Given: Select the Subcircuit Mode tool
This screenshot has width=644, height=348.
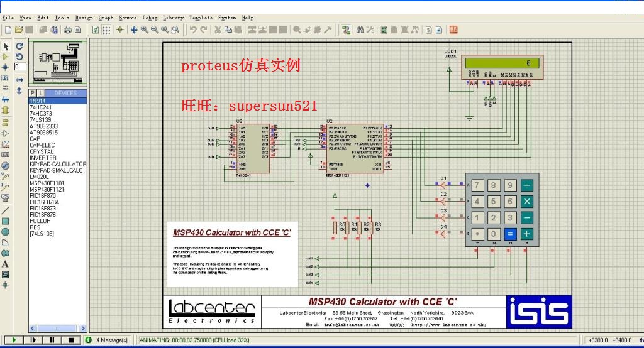Looking at the screenshot, I should [5, 111].
